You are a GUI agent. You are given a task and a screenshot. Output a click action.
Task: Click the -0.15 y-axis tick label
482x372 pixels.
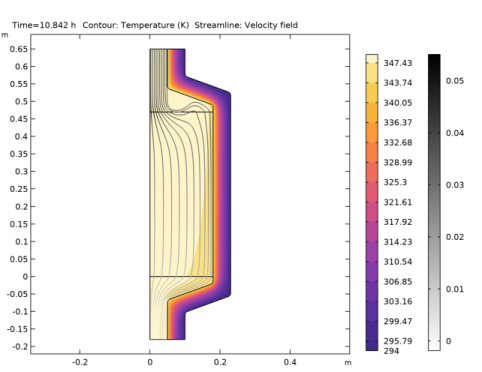[x=17, y=329]
